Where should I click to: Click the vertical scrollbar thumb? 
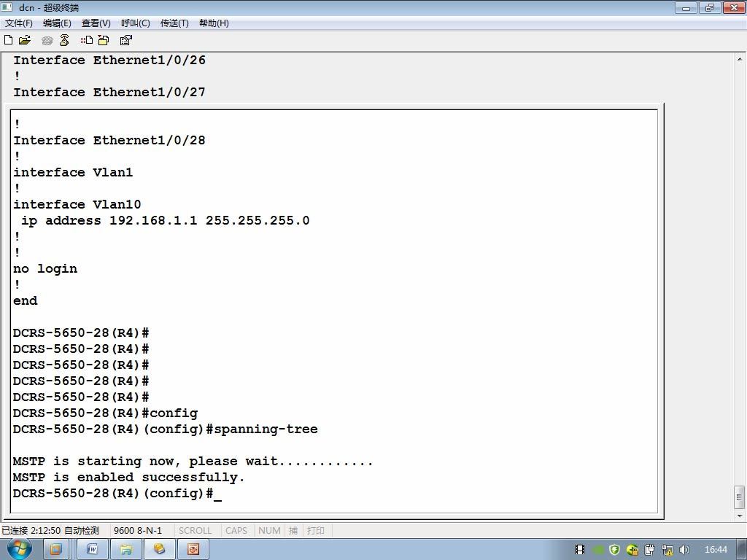[x=740, y=497]
